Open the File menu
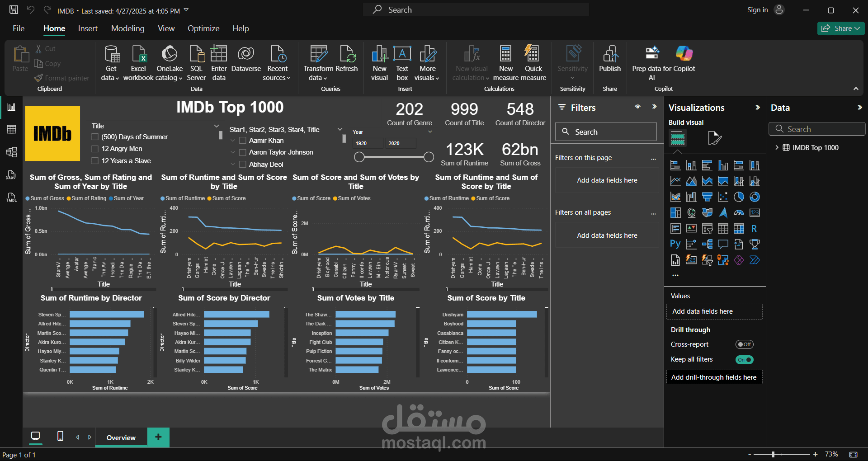 [x=19, y=28]
